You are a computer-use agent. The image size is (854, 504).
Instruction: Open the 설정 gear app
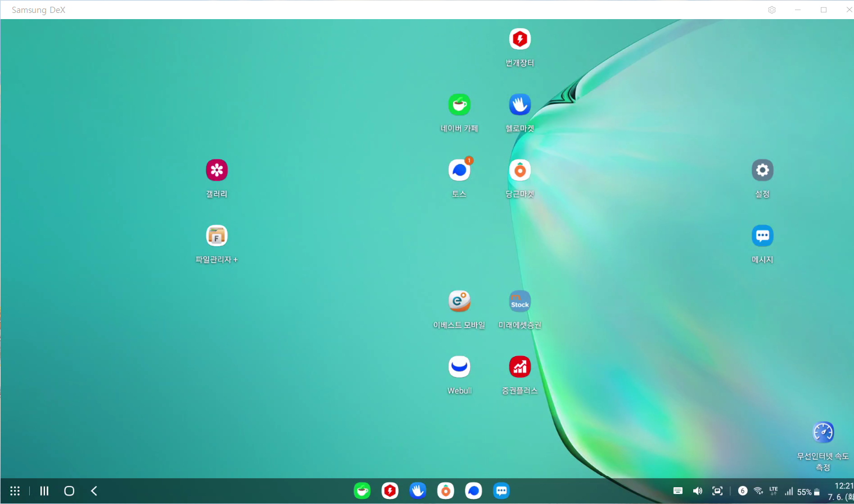click(762, 170)
